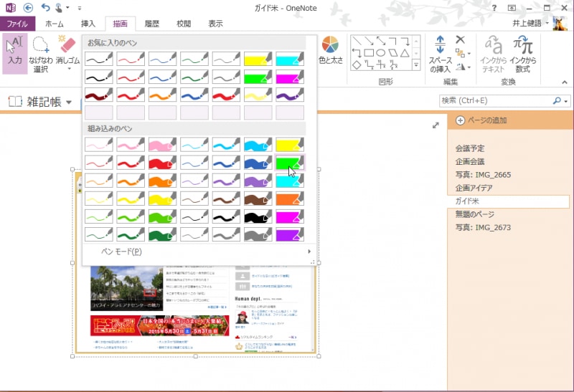Expand the shapes gallery more arrow
574x392 pixels.
416,66
